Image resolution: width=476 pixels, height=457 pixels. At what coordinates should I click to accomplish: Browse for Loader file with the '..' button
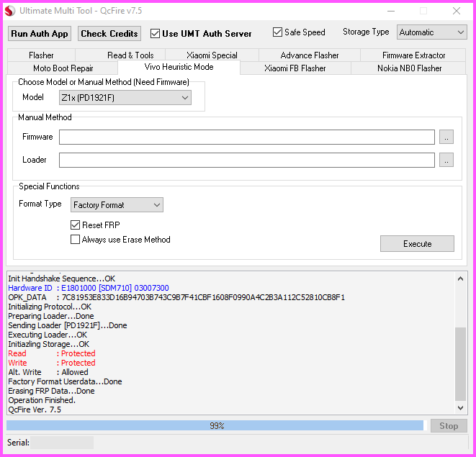(x=446, y=160)
